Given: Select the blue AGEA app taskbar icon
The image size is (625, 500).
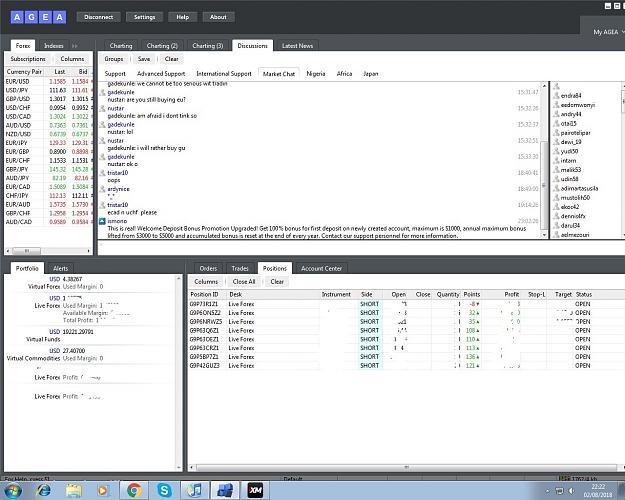Looking at the screenshot, I should coord(225,490).
